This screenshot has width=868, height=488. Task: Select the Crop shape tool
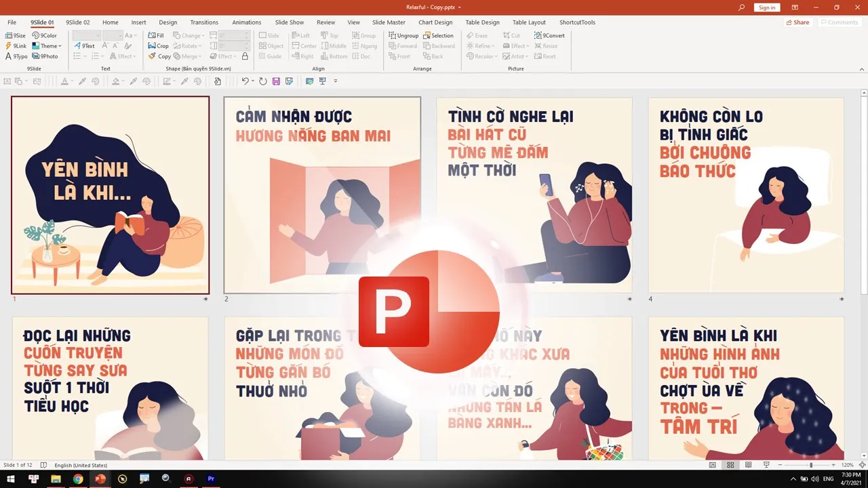coord(159,46)
